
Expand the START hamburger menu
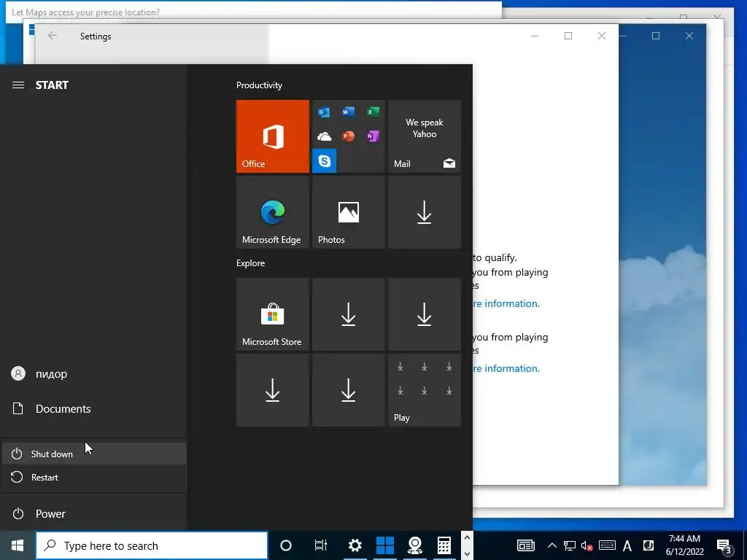click(x=18, y=85)
